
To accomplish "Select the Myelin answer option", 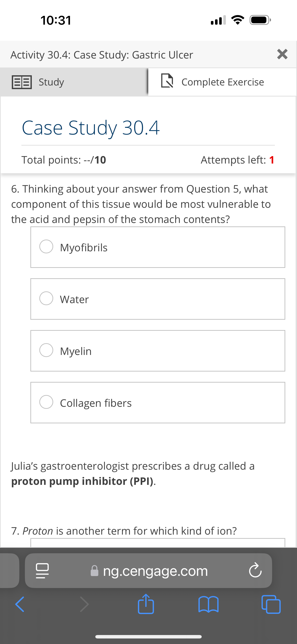I will (x=46, y=350).
